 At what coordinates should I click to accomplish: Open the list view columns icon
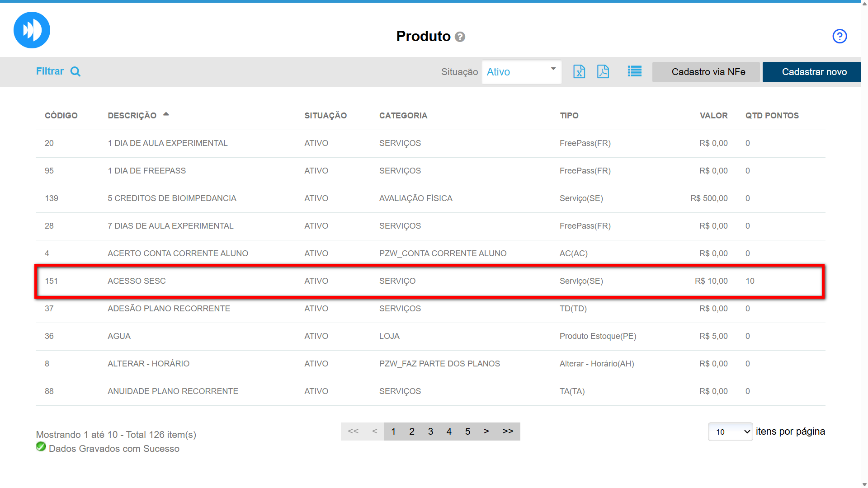[634, 71]
